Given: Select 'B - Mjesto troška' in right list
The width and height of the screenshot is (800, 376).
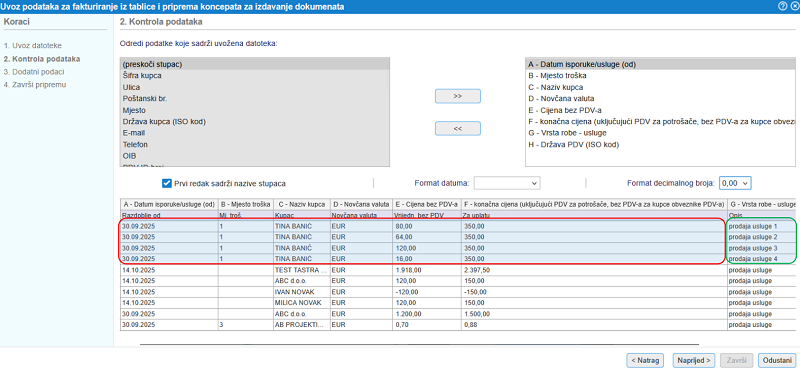Looking at the screenshot, I should pos(661,76).
